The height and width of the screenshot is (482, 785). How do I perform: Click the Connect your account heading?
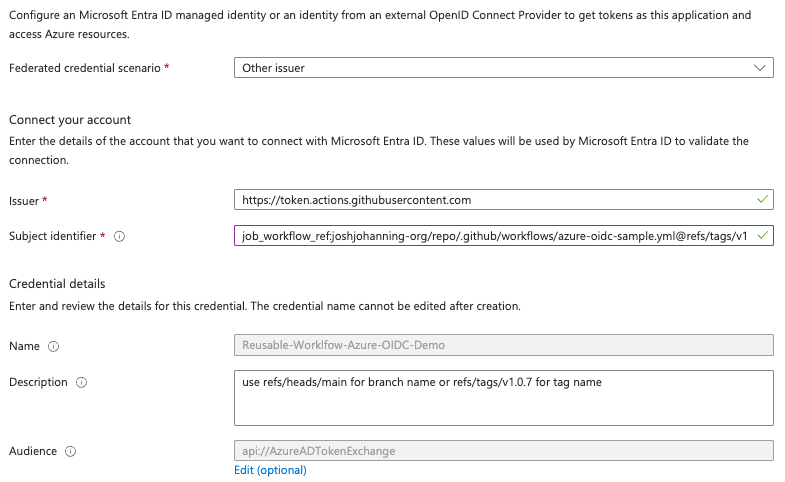coord(69,120)
